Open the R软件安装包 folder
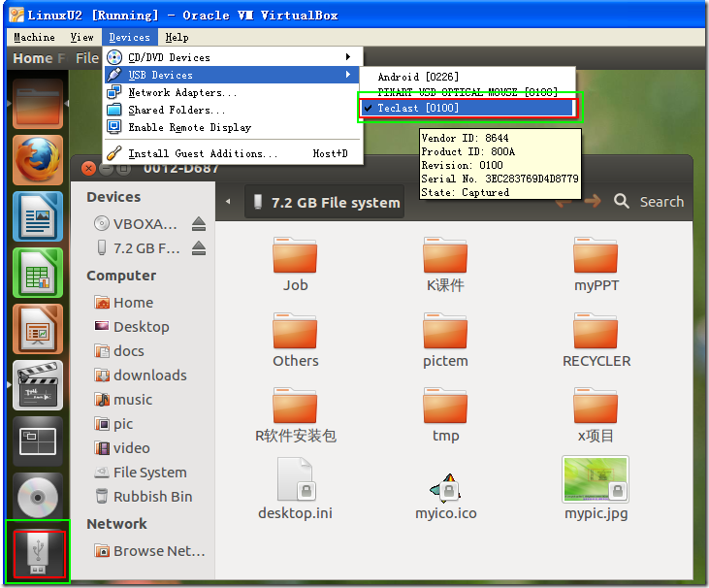Image resolution: width=709 pixels, height=588 pixels. (x=295, y=415)
